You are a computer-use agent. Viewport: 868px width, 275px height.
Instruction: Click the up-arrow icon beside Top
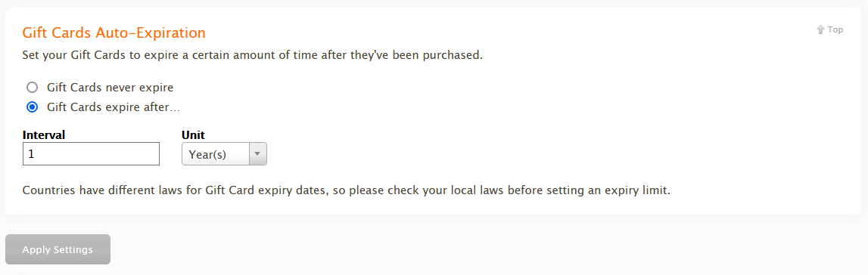[820, 29]
